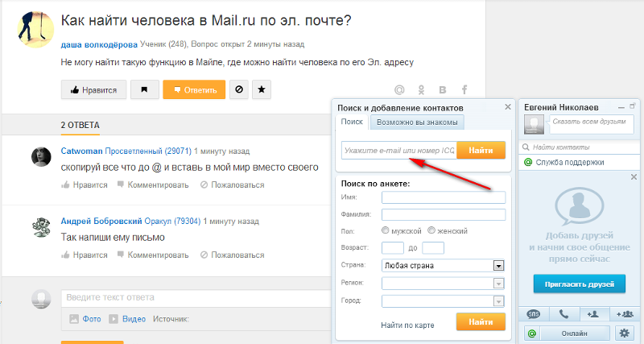Open the agent settings gear icon
Viewport: 644px width, 344px height.
[x=625, y=333]
